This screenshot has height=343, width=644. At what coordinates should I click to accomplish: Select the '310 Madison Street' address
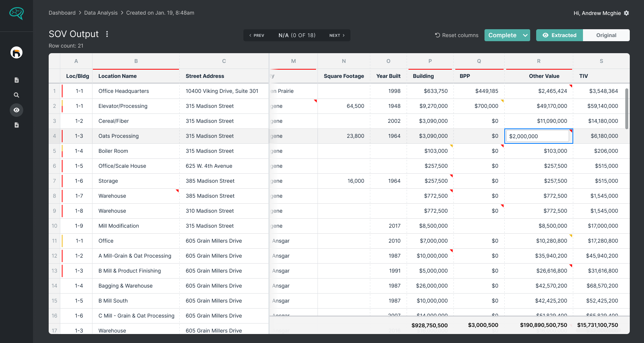224,211
